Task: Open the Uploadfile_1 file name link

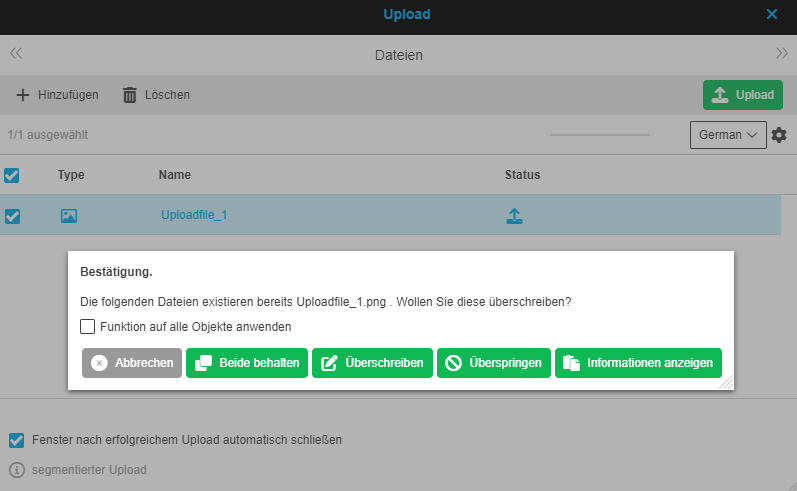Action: coord(194,215)
